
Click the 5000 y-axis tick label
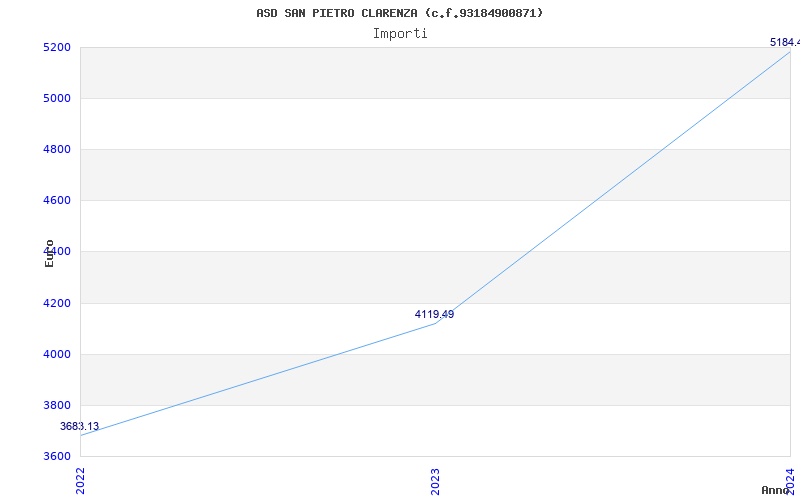[56, 98]
